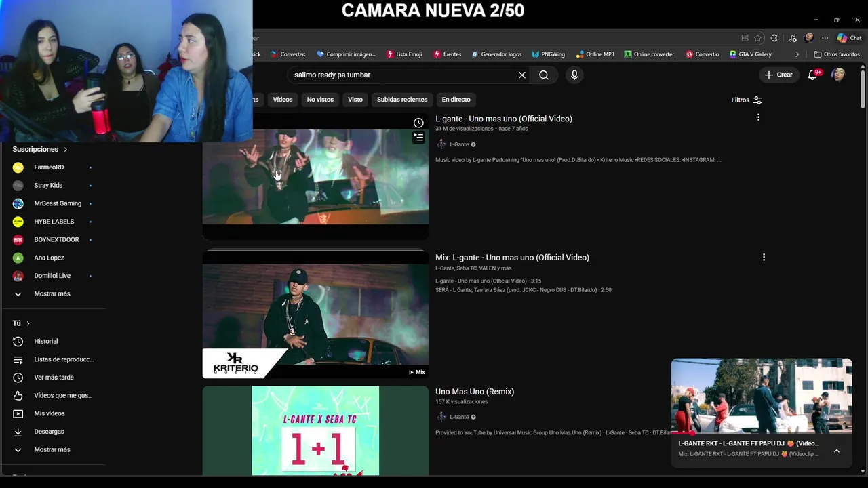This screenshot has height=488, width=868.
Task: Open Comprimir imágen bookmark
Action: pos(345,54)
